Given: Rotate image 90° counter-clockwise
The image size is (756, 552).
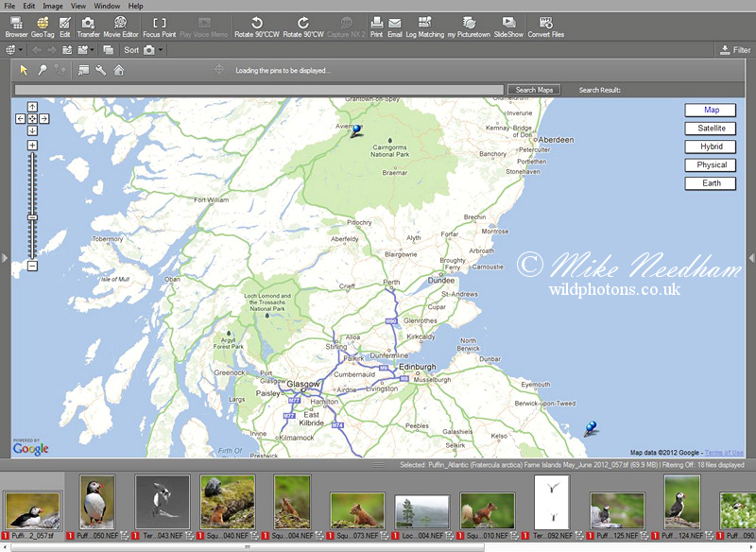Looking at the screenshot, I should 257,27.
